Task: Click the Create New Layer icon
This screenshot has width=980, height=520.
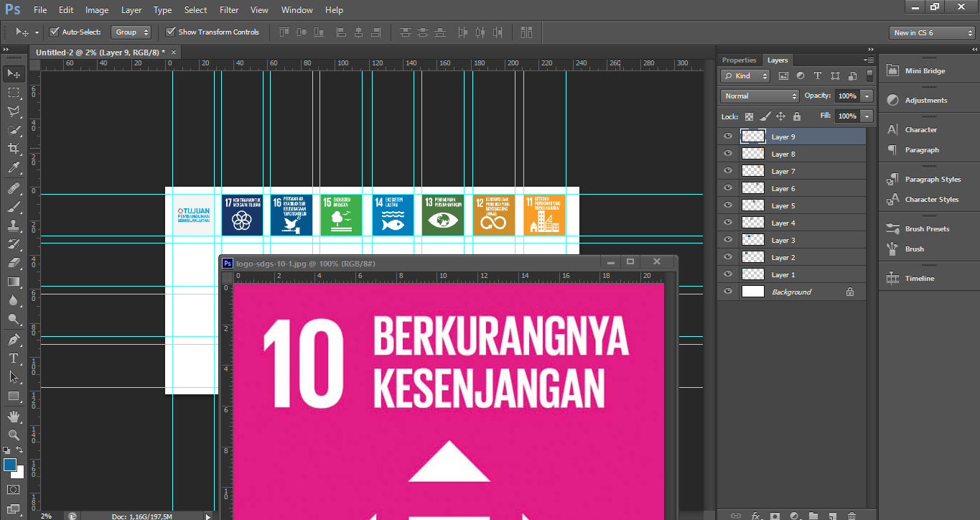Action: coord(831,516)
